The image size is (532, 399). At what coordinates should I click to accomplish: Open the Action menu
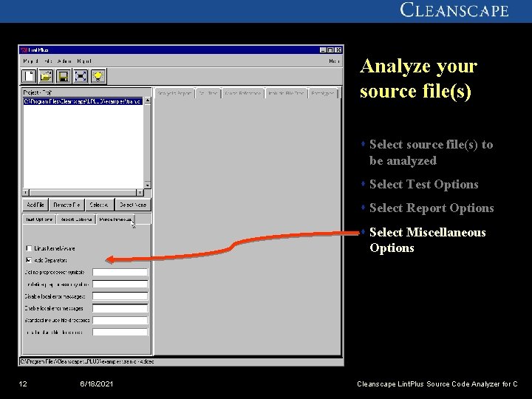64,61
